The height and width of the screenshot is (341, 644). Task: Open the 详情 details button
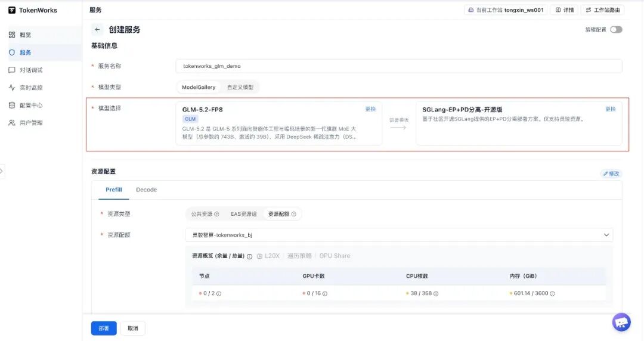point(564,10)
